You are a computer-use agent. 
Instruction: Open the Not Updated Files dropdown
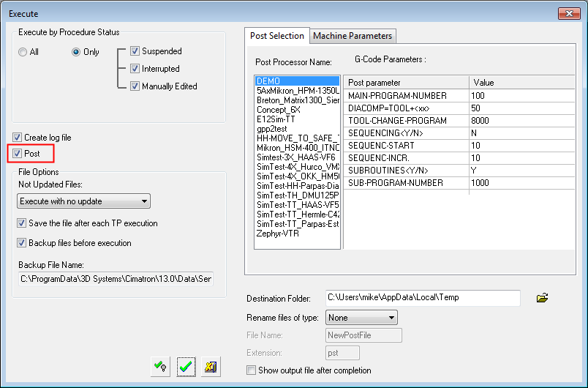tap(83, 201)
